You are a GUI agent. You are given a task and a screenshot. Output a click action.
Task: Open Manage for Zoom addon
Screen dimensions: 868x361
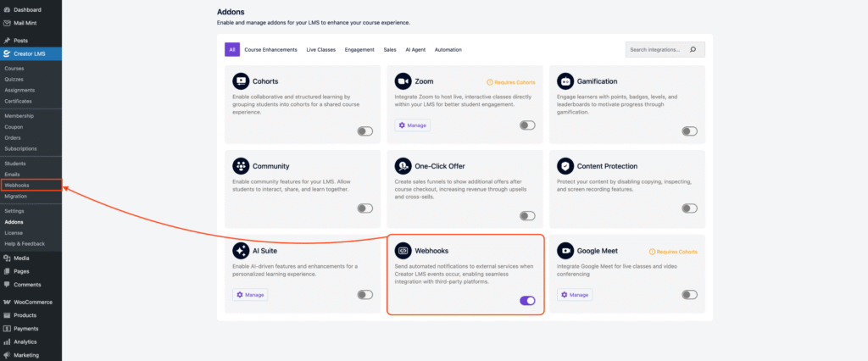(x=413, y=125)
